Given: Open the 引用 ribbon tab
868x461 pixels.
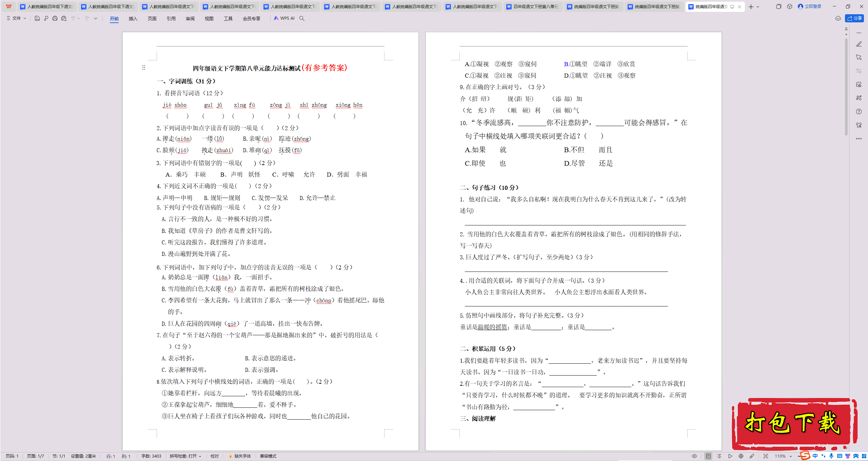Looking at the screenshot, I should pyautogui.click(x=171, y=18).
